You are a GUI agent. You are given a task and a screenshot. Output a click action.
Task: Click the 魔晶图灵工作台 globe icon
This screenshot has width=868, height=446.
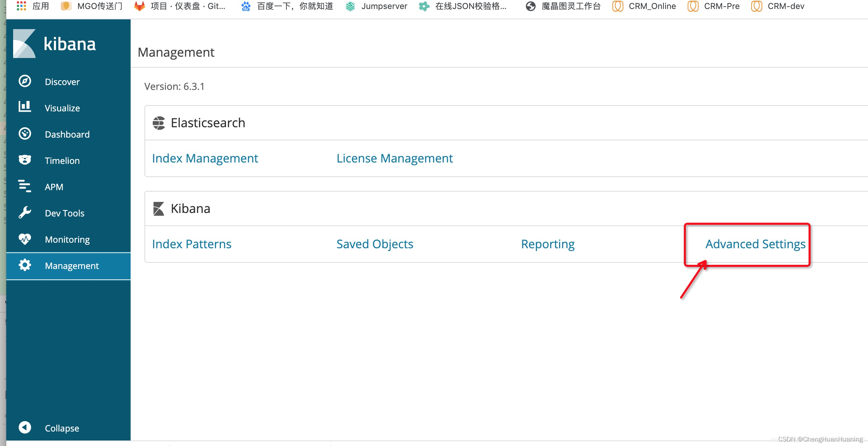(530, 6)
